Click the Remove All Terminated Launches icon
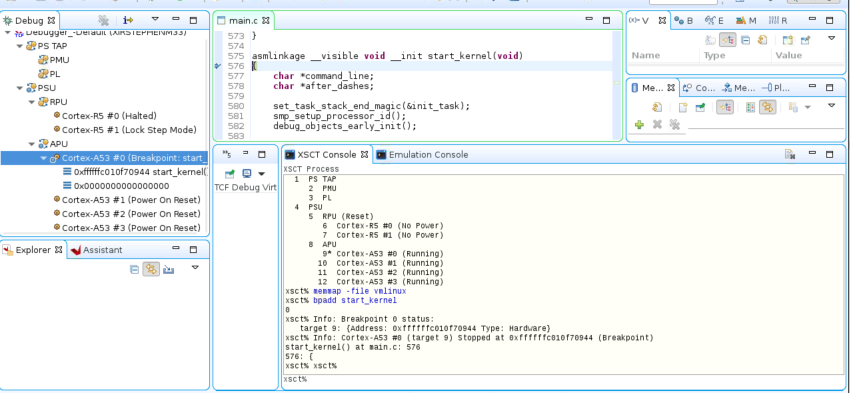This screenshot has width=850, height=393. tap(103, 20)
